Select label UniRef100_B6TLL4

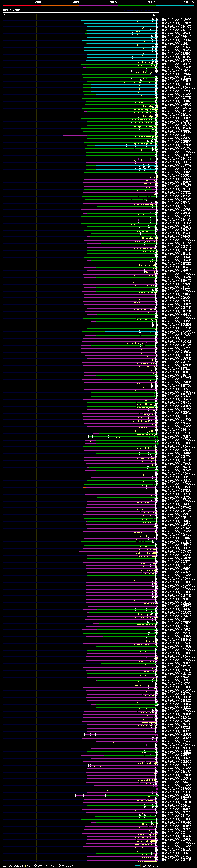coord(176,369)
